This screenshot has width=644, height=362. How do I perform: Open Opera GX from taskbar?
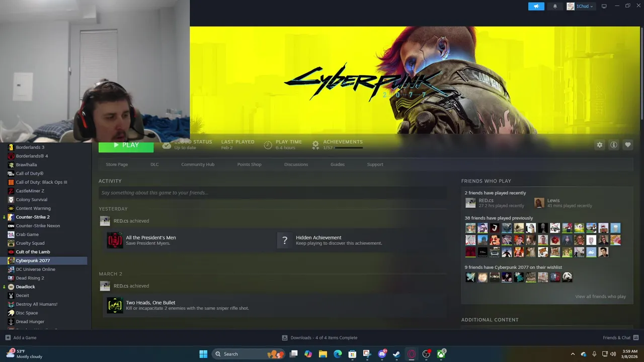point(412,354)
